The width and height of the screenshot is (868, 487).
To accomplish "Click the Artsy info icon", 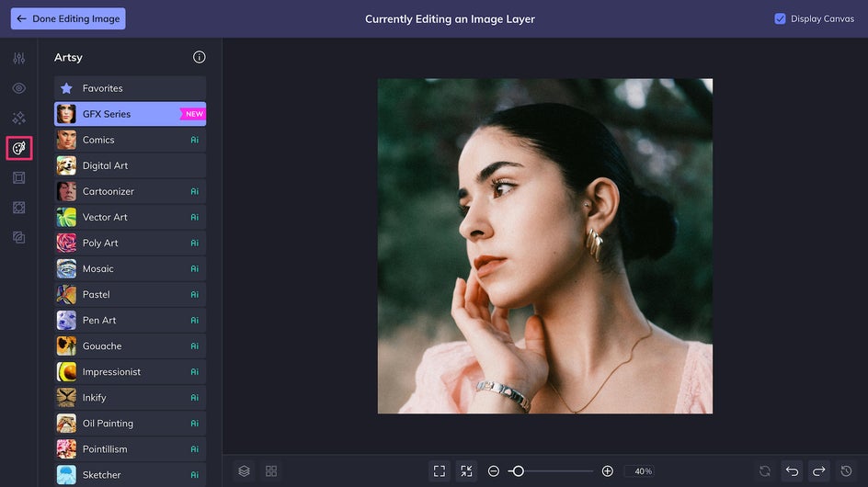I will point(200,57).
